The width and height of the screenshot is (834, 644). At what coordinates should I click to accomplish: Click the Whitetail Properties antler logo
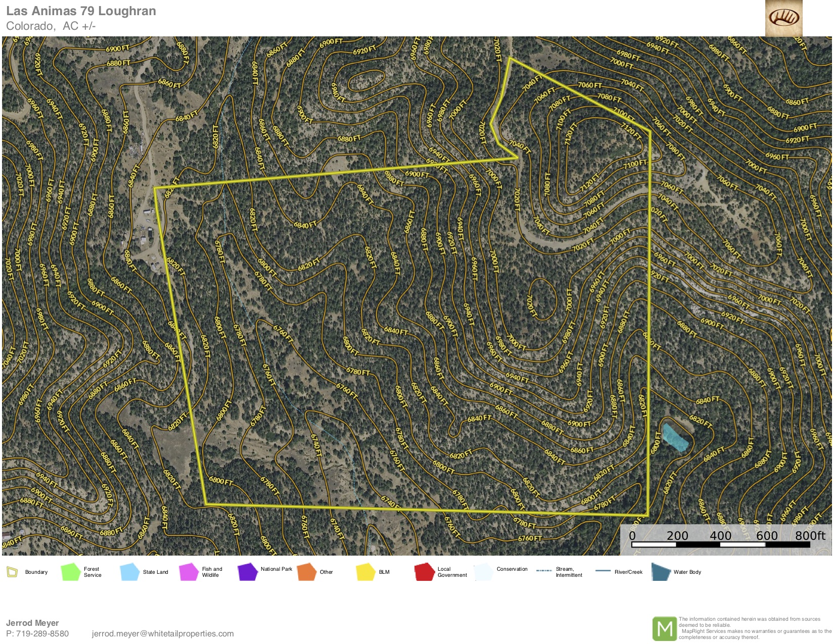[x=783, y=18]
